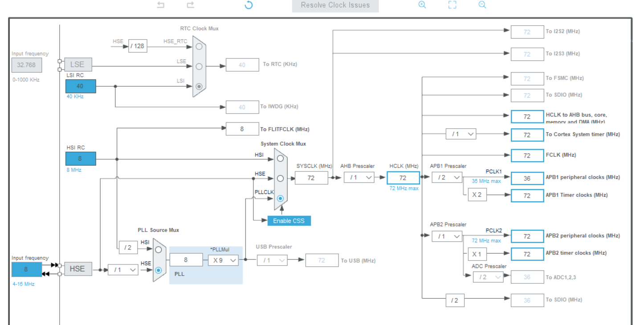644x325 pixels.
Task: Click the LSI RC 40 value box
Action: pyautogui.click(x=80, y=86)
